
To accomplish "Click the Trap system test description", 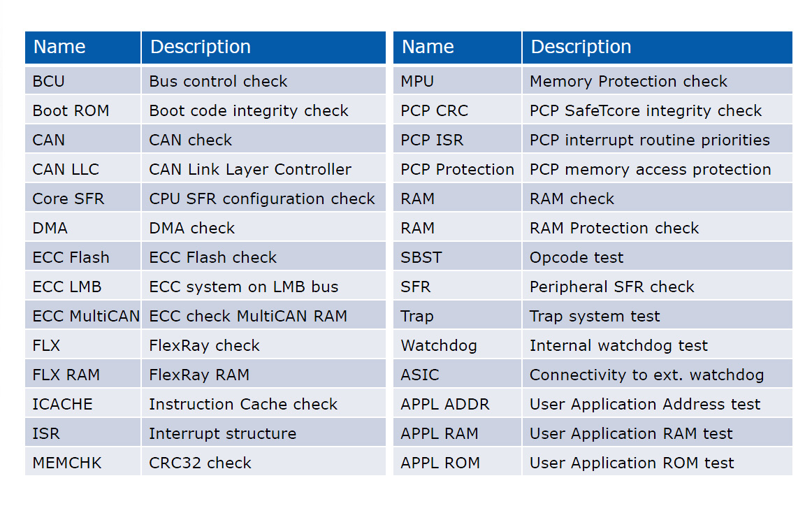I will (x=595, y=316).
